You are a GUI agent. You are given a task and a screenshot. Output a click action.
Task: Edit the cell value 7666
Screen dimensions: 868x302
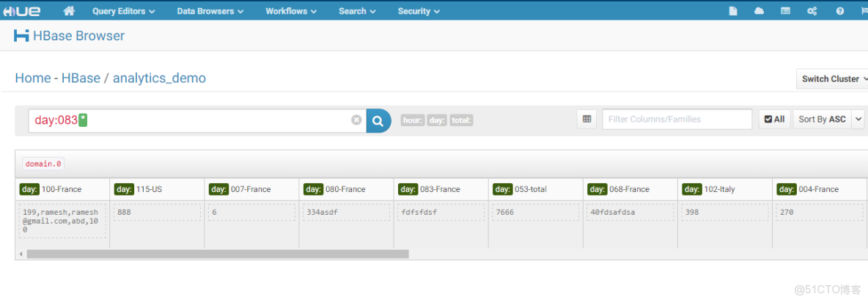coord(535,213)
